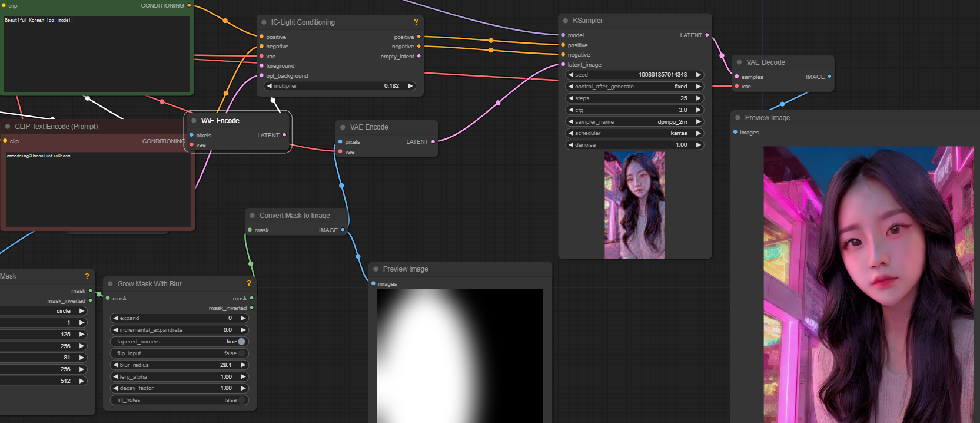The image size is (980, 423).
Task: Select the highlighted VAE Encode node title
Action: click(220, 121)
